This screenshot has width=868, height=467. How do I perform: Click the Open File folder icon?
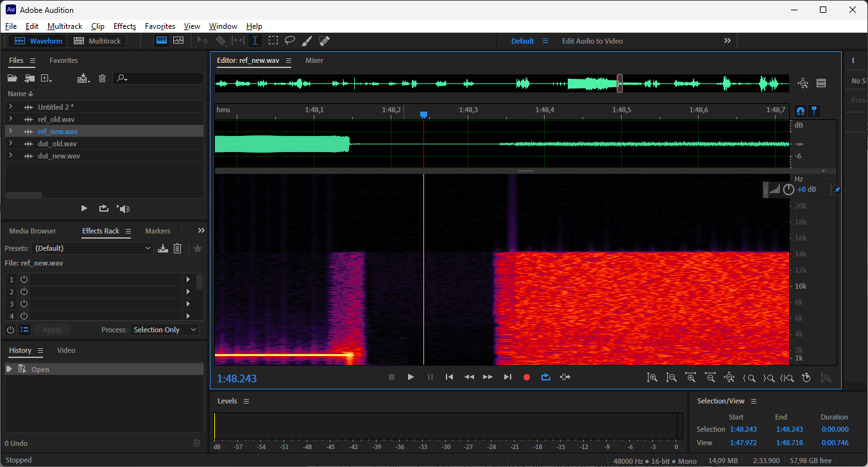click(x=12, y=78)
